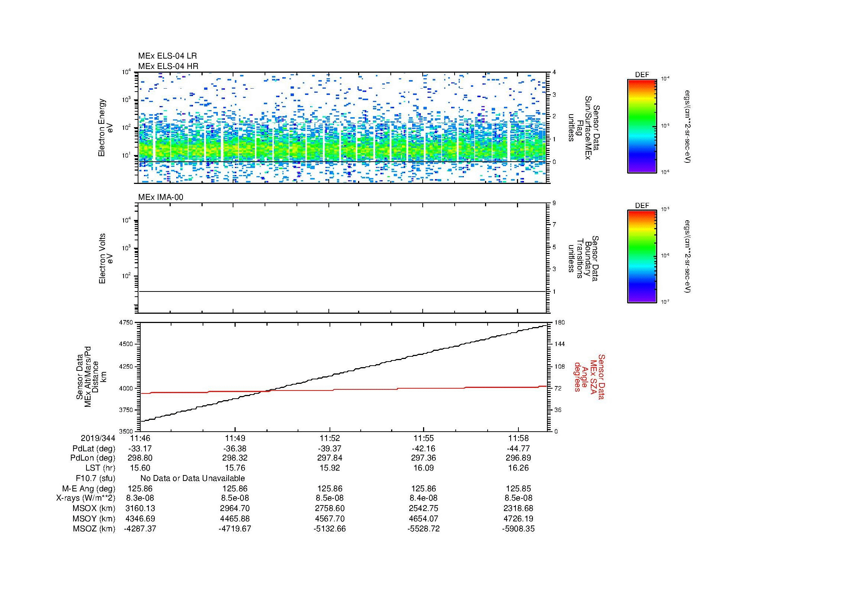Click the 'MEx Alt/Mars/Pd Distance km' label
The width and height of the screenshot is (868, 613).
pyautogui.click(x=91, y=376)
